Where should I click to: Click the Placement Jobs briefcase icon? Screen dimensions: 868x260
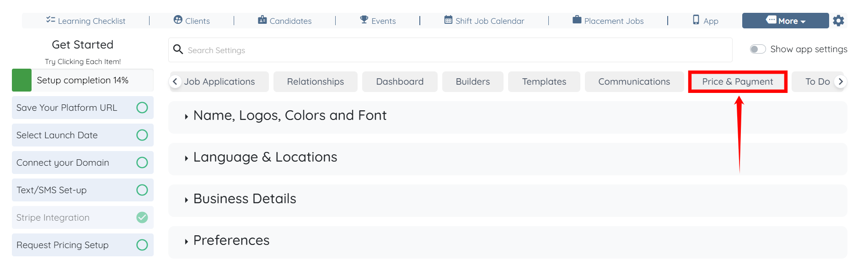click(x=577, y=20)
